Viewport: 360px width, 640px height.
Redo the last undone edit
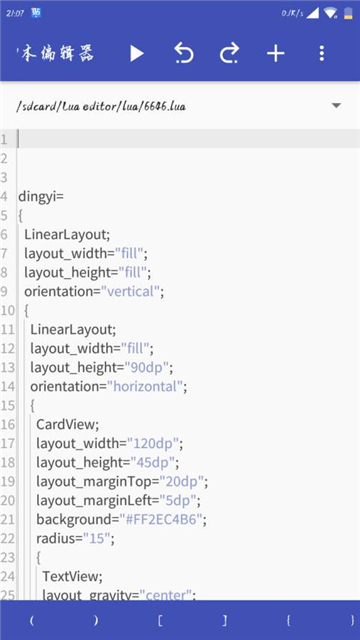(229, 53)
